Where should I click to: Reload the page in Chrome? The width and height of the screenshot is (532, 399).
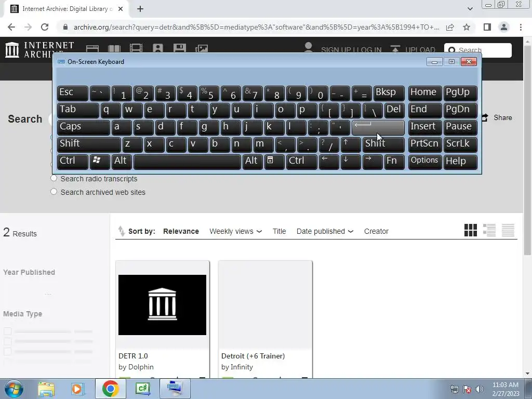[45, 27]
